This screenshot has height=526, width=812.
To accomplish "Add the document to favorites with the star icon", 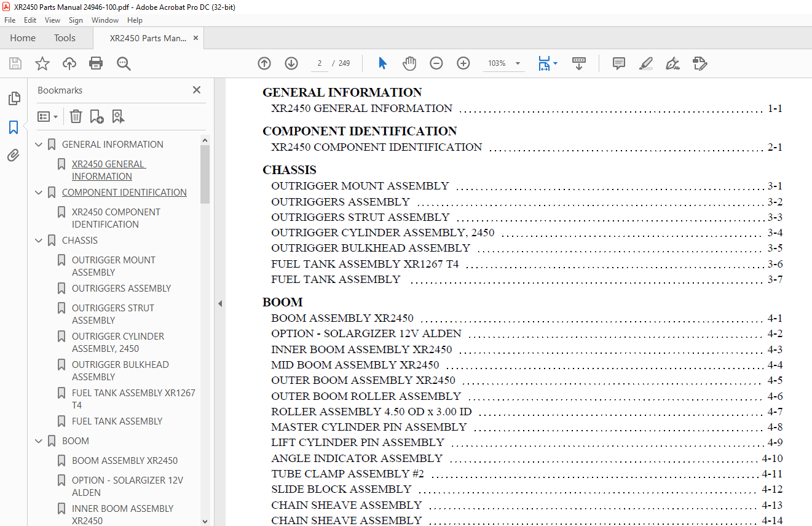I will coord(42,63).
